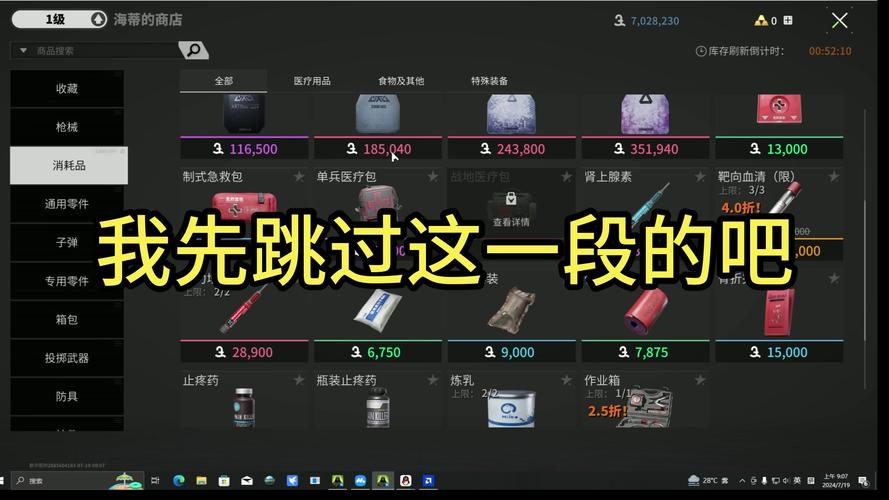The height and width of the screenshot is (500, 889).
Task: Open the 通用零件 category
Action: (x=67, y=204)
